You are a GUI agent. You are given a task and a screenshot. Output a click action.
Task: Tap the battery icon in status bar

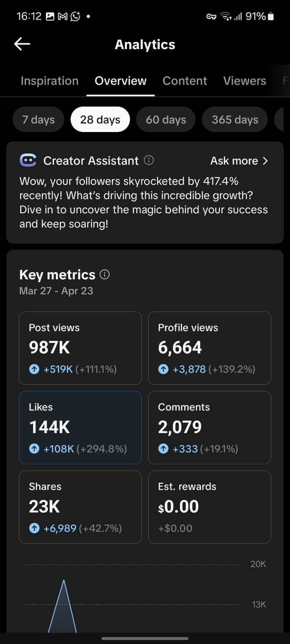271,17
